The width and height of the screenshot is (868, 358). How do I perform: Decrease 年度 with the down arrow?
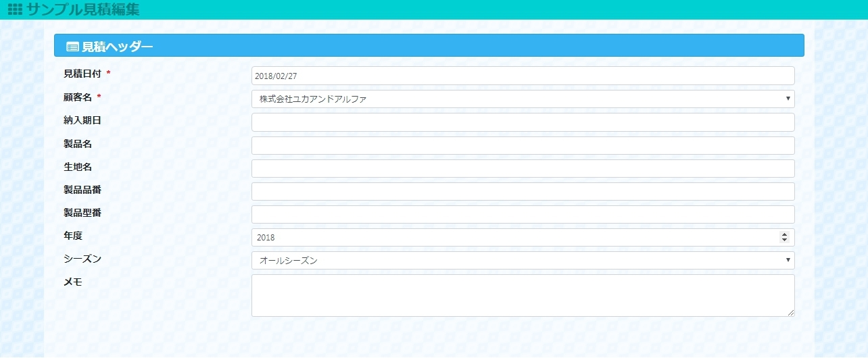784,240
